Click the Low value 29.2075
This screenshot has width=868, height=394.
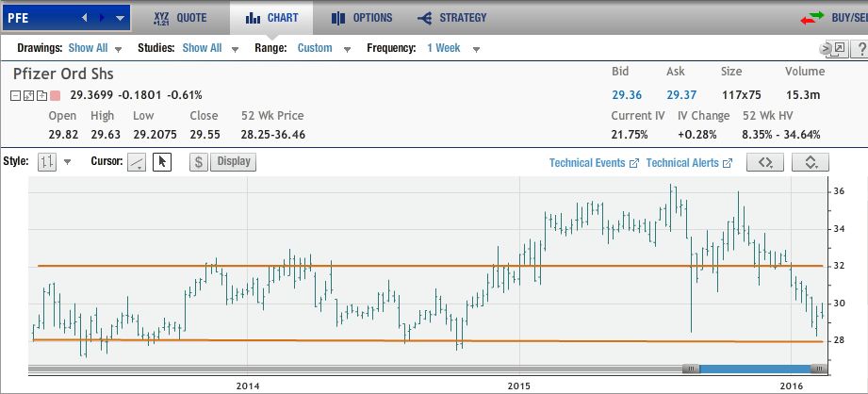coord(155,135)
